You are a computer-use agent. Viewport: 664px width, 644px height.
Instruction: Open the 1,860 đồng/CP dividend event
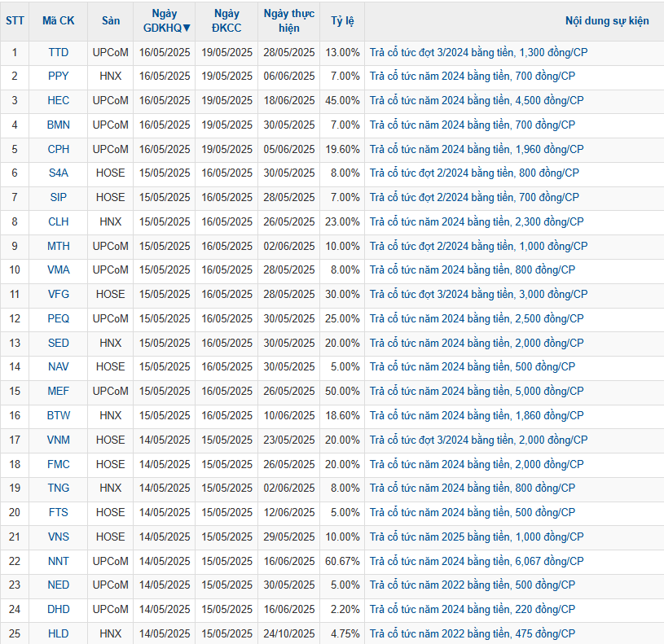click(477, 415)
